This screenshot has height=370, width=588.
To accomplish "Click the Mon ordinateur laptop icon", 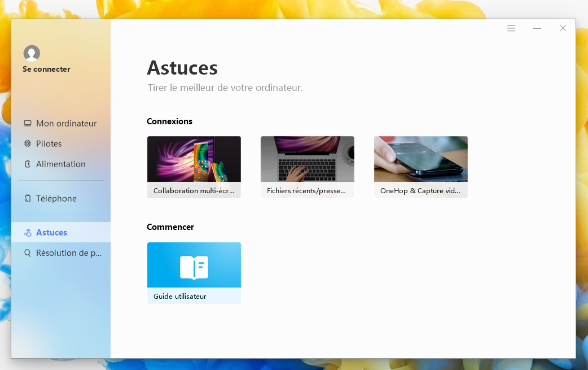I will [x=28, y=124].
